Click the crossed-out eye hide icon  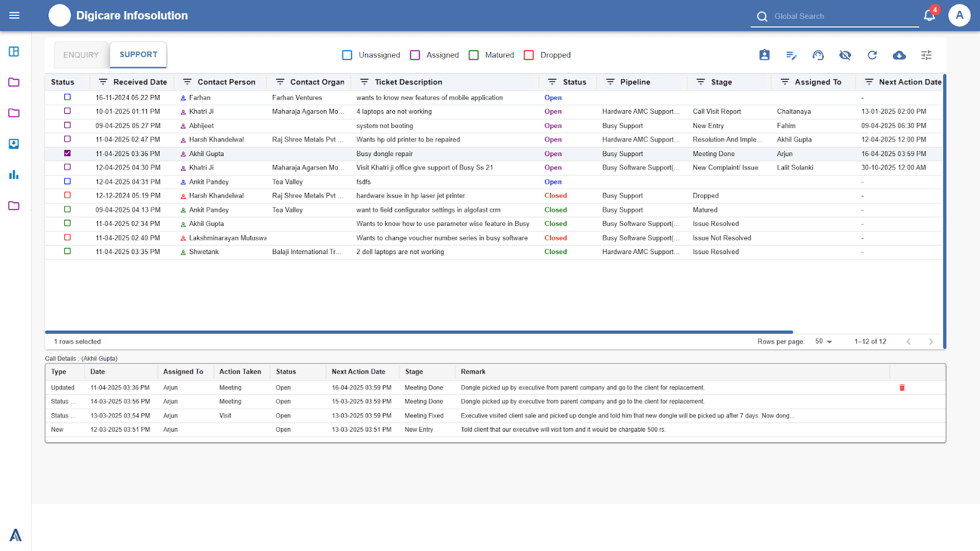[x=845, y=55]
